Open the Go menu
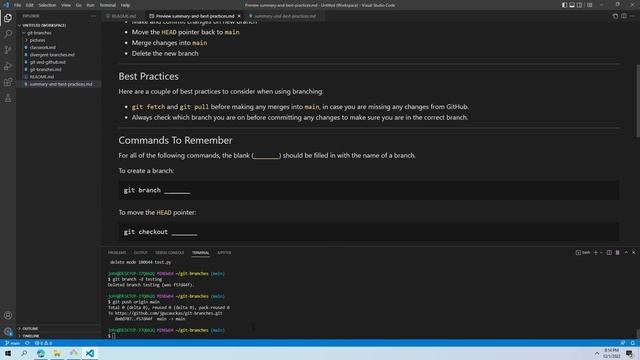The height and width of the screenshot is (360, 640). pos(78,5)
